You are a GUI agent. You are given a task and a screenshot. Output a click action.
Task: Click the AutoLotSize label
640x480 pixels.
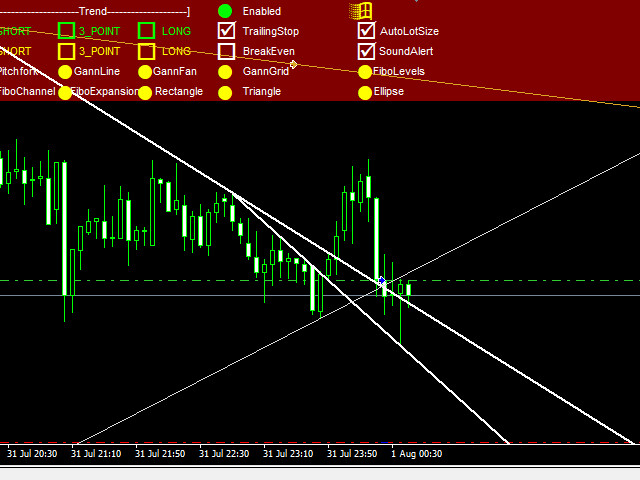point(409,31)
